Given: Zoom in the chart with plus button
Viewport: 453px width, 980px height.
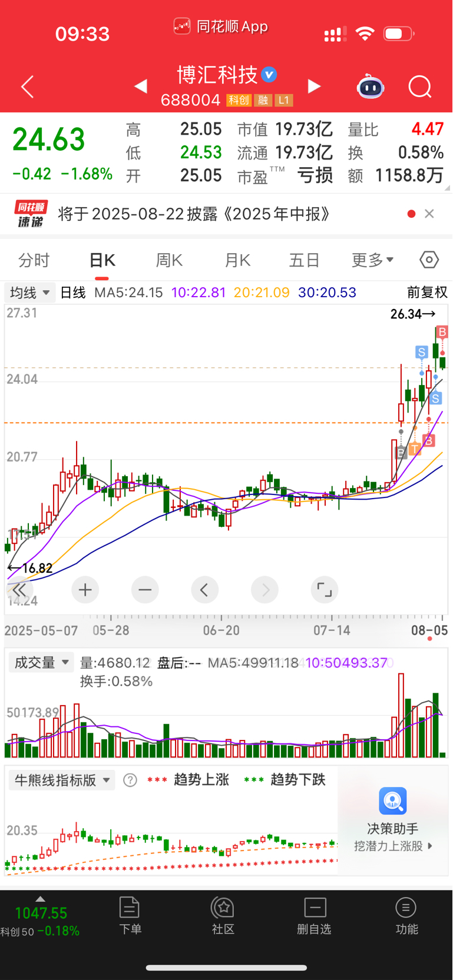Looking at the screenshot, I should 85,590.
